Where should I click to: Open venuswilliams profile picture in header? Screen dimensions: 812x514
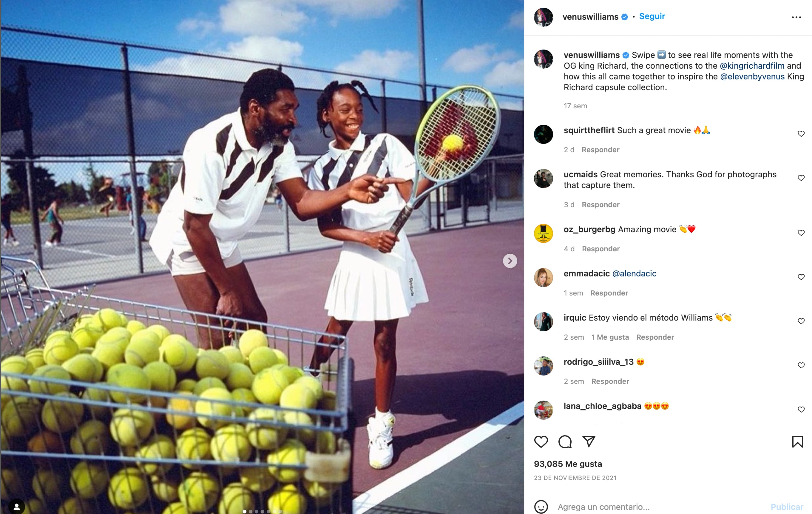(543, 17)
